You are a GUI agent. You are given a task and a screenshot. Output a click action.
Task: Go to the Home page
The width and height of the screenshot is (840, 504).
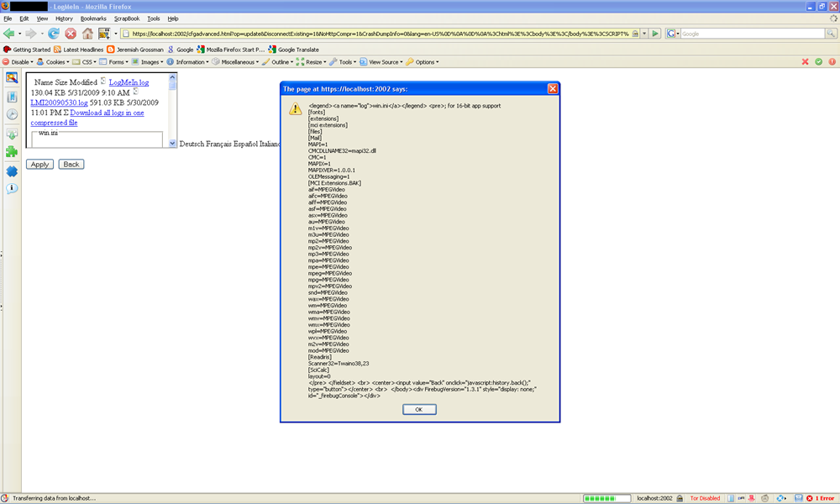[x=87, y=34]
